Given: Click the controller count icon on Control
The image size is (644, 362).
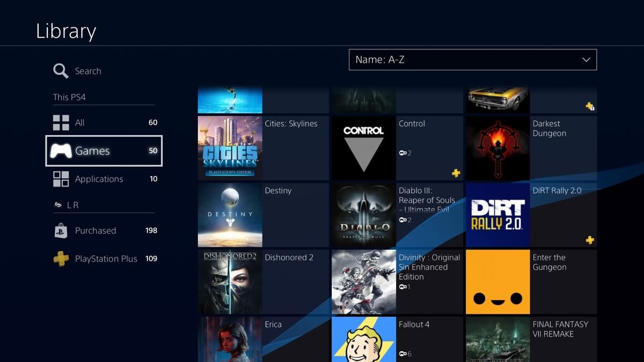Looking at the screenshot, I should 402,153.
